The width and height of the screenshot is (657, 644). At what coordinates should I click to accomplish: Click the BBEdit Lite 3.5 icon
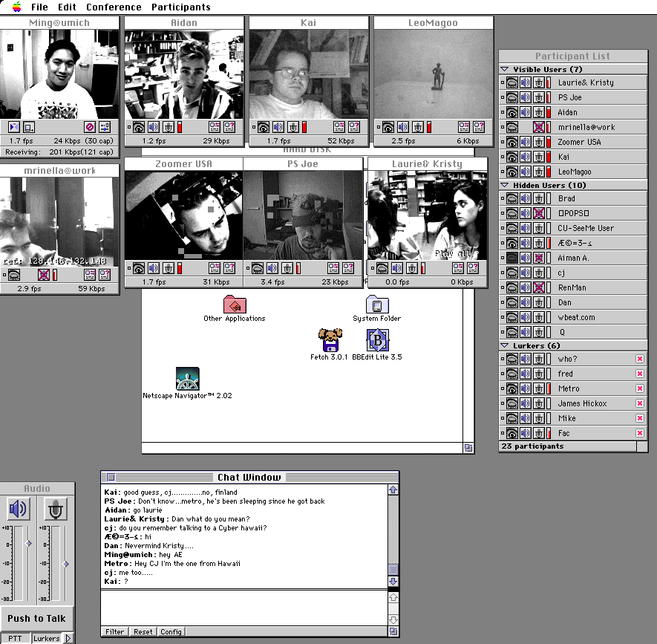(377, 340)
